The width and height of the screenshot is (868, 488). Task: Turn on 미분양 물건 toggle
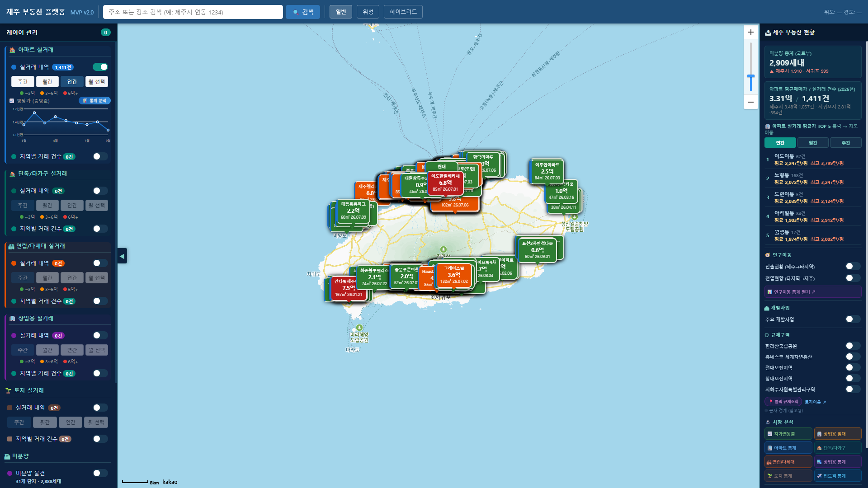point(100,474)
